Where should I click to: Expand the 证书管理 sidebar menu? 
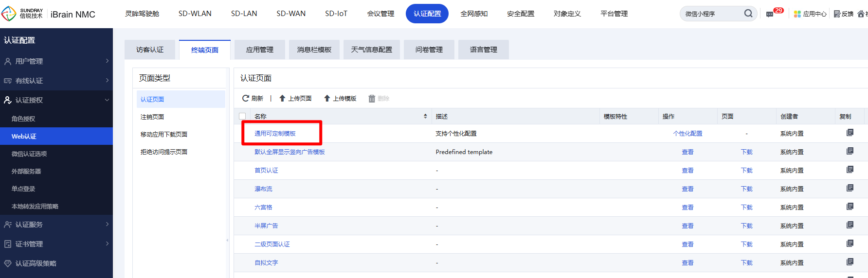(56, 244)
